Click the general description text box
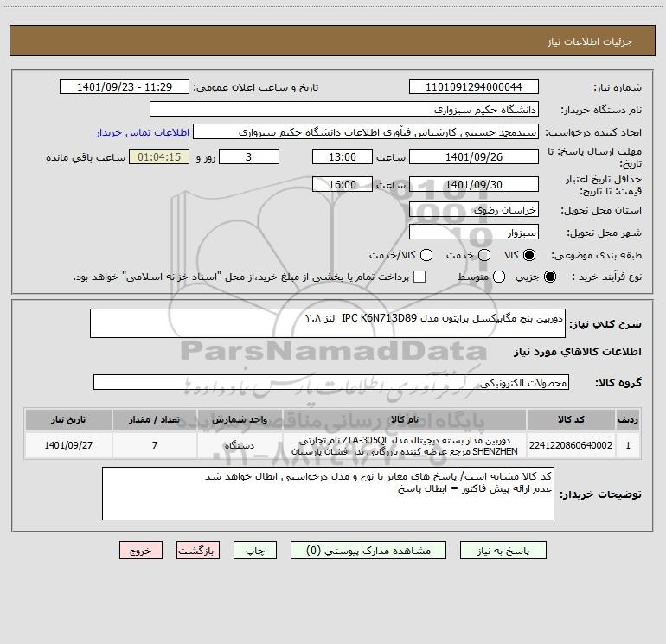The width and height of the screenshot is (666, 644). (328, 323)
